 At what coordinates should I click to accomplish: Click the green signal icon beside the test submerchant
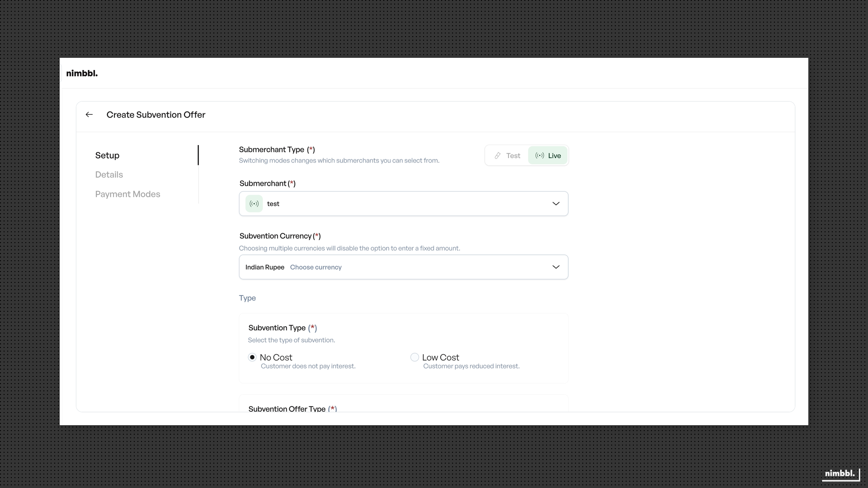coord(254,203)
